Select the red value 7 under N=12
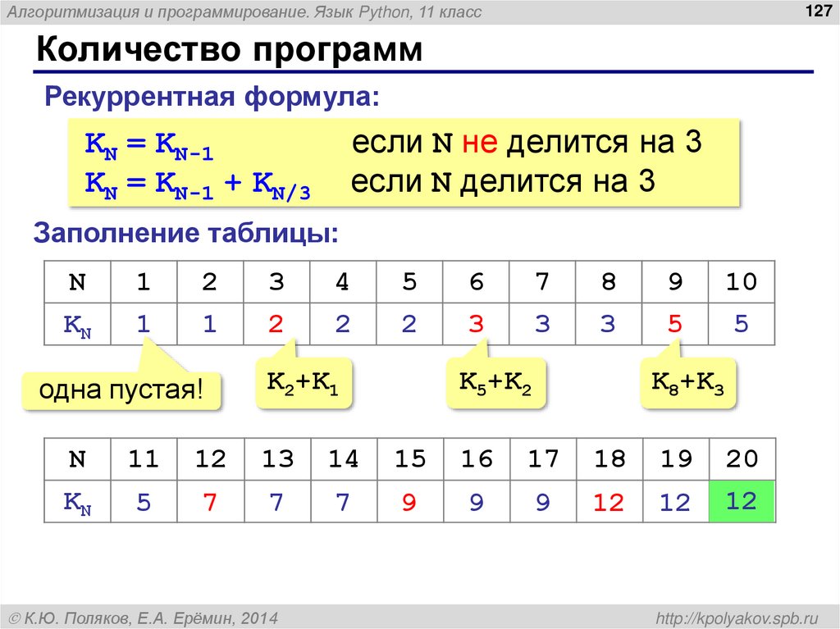840x629 pixels. point(211,500)
